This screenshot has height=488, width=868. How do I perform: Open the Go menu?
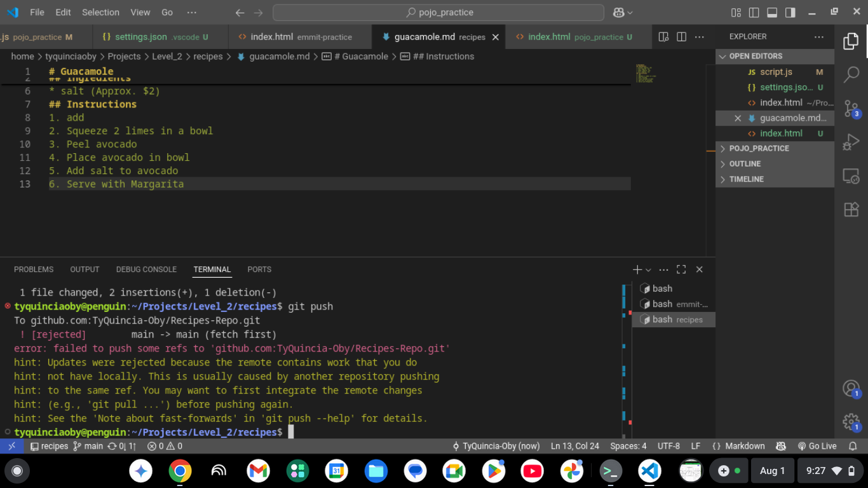coord(167,12)
